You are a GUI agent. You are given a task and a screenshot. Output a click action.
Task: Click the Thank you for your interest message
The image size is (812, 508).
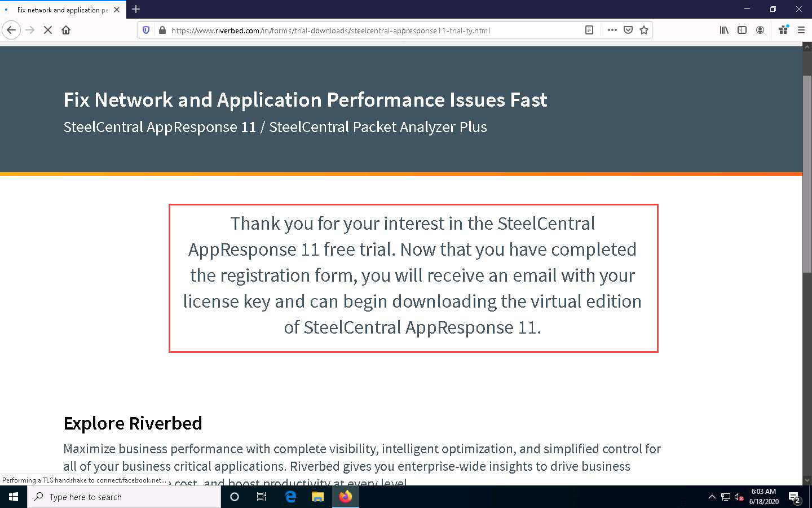(413, 275)
